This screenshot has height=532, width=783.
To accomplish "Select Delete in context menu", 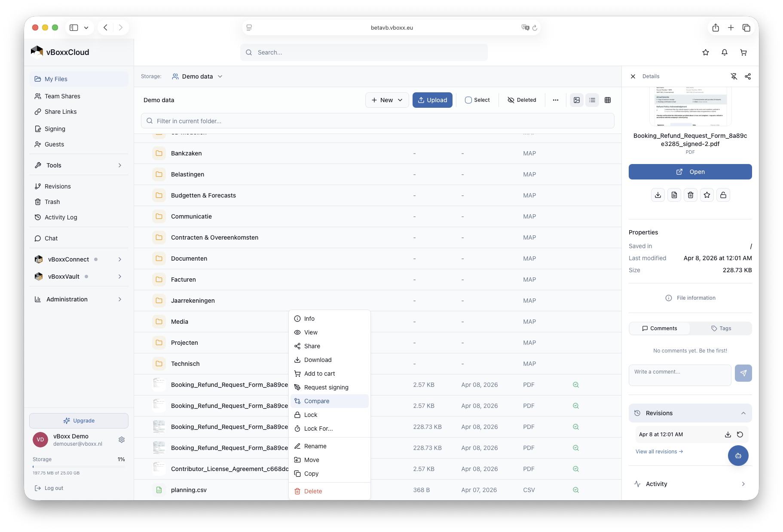I will click(x=330, y=491).
